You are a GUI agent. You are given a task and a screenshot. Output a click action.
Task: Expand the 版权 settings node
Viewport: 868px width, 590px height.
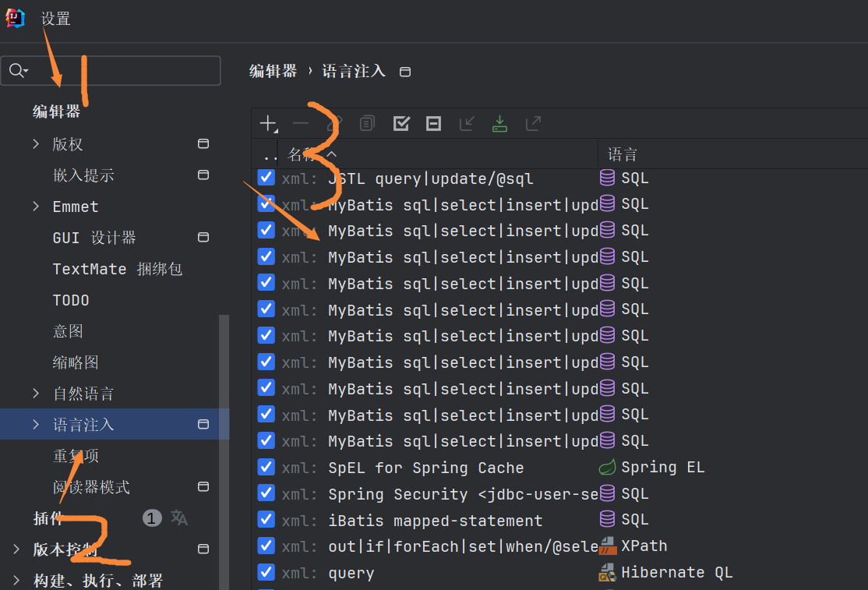(36, 144)
